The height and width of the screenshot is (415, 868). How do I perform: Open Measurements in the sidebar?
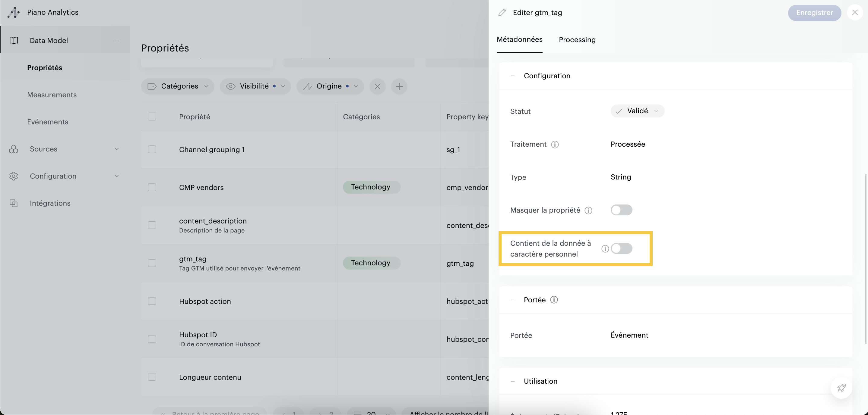point(52,95)
